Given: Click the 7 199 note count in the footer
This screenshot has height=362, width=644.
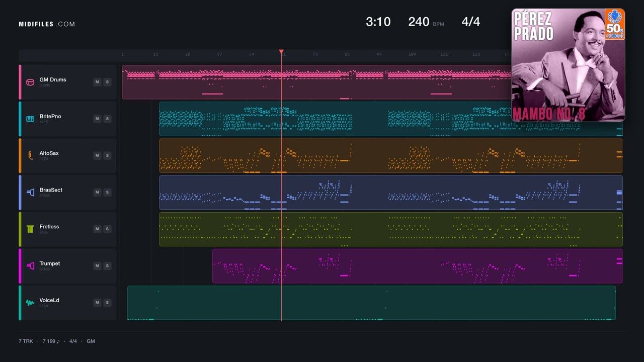Looking at the screenshot, I should click(x=51, y=341).
